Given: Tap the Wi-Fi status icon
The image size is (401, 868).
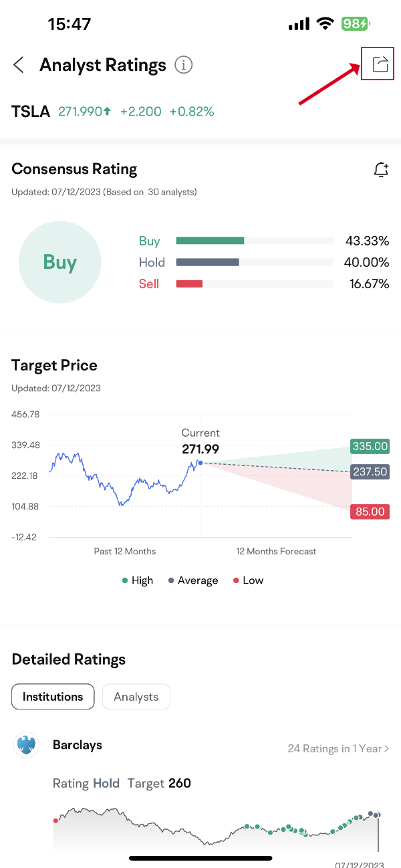Looking at the screenshot, I should pyautogui.click(x=325, y=24).
